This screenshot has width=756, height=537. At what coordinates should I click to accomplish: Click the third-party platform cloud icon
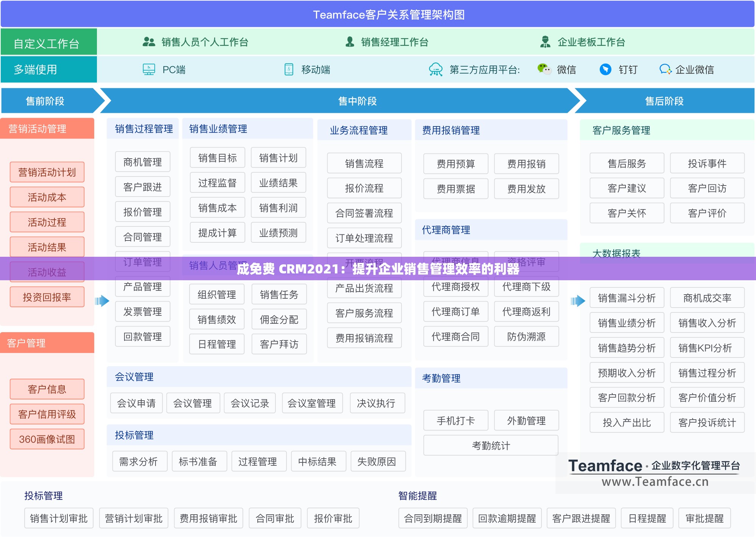[x=436, y=69]
